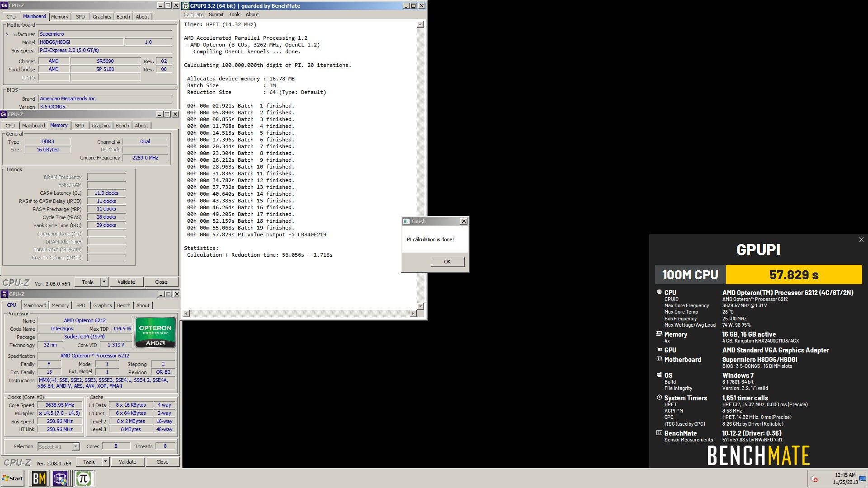The image size is (868, 488).
Task: Click GPUPI window title pi icon
Action: click(185, 6)
